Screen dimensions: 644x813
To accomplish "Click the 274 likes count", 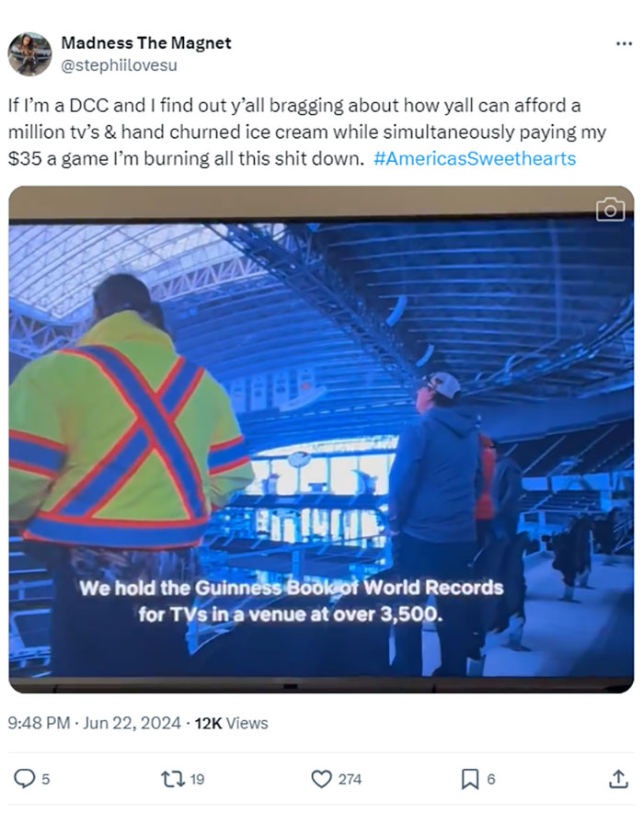I will tap(350, 779).
